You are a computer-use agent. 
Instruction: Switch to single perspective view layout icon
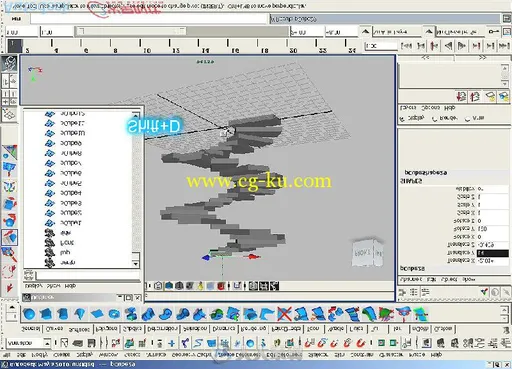pyautogui.click(x=9, y=114)
